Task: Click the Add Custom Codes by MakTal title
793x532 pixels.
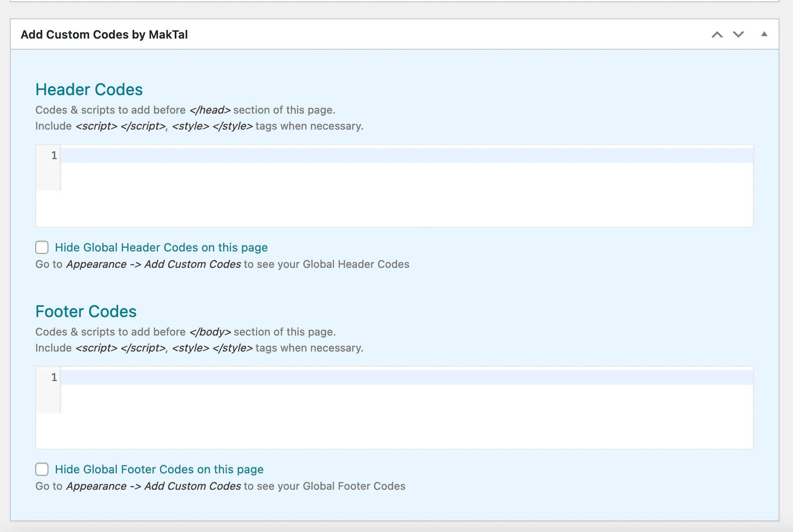Action: 104,34
